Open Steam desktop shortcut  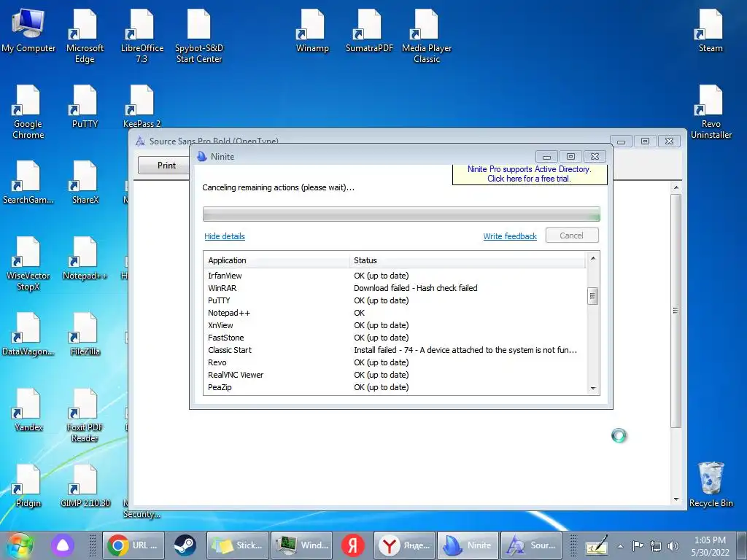point(711,31)
